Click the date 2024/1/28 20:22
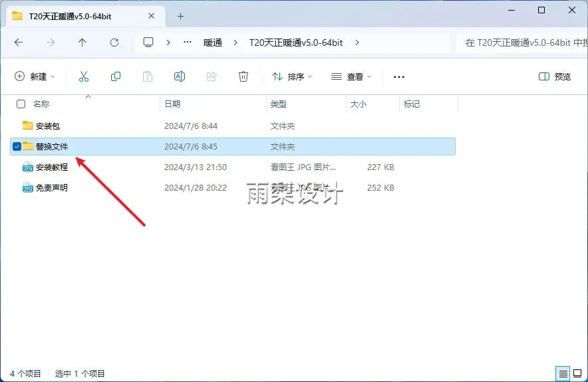 (x=196, y=187)
